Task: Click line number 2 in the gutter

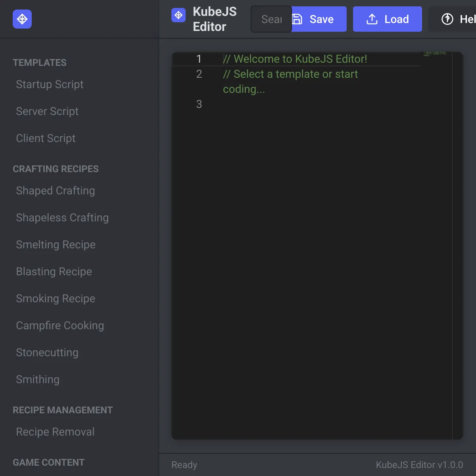Action: 199,74
